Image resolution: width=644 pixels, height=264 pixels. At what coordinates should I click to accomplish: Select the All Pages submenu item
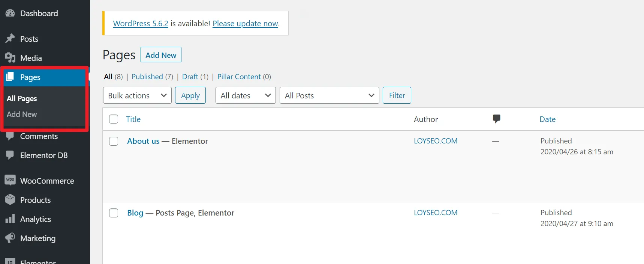(x=22, y=98)
